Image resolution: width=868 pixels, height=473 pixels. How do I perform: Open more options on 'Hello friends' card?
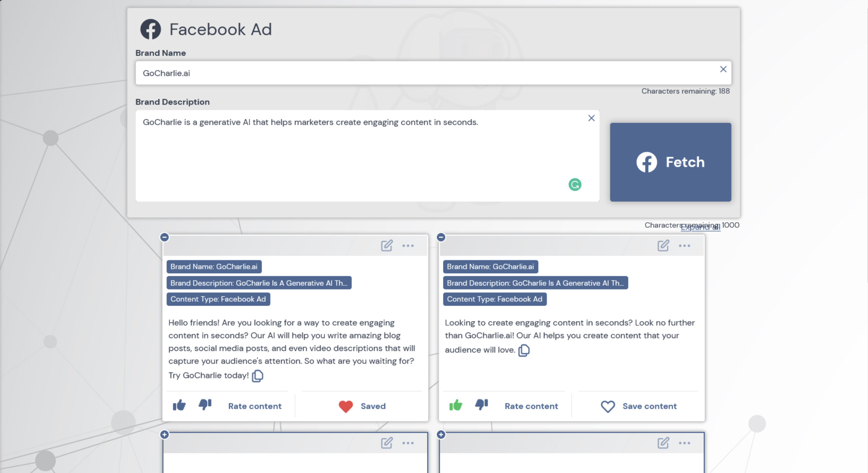click(408, 246)
